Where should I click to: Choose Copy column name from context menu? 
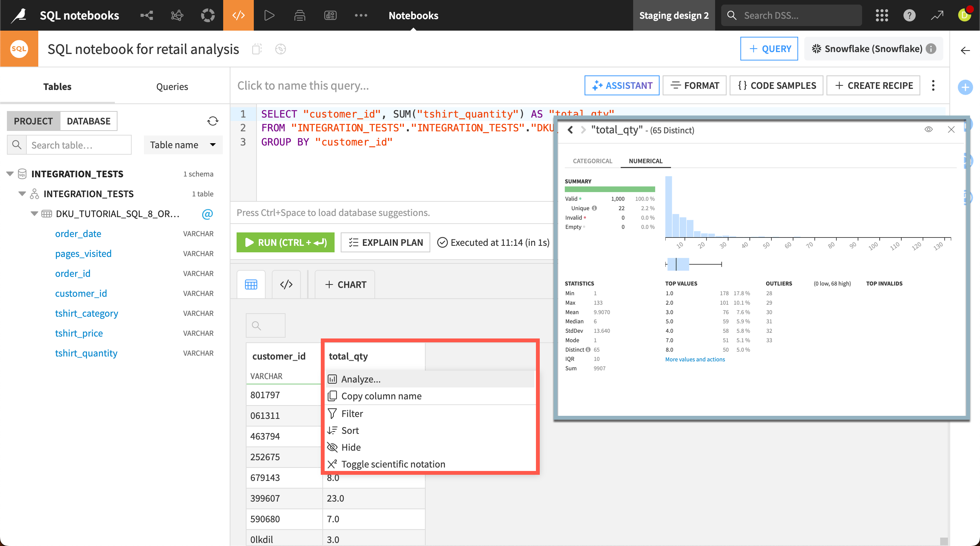point(382,396)
